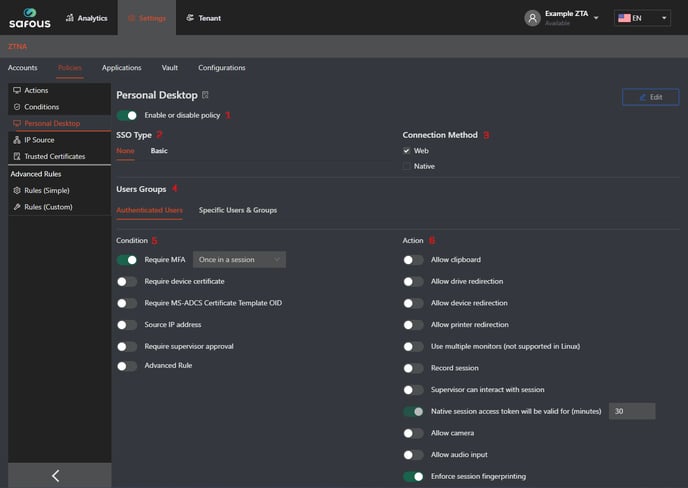Toggle the Enable or disable policy switch
The height and width of the screenshot is (488, 688).
tap(127, 115)
